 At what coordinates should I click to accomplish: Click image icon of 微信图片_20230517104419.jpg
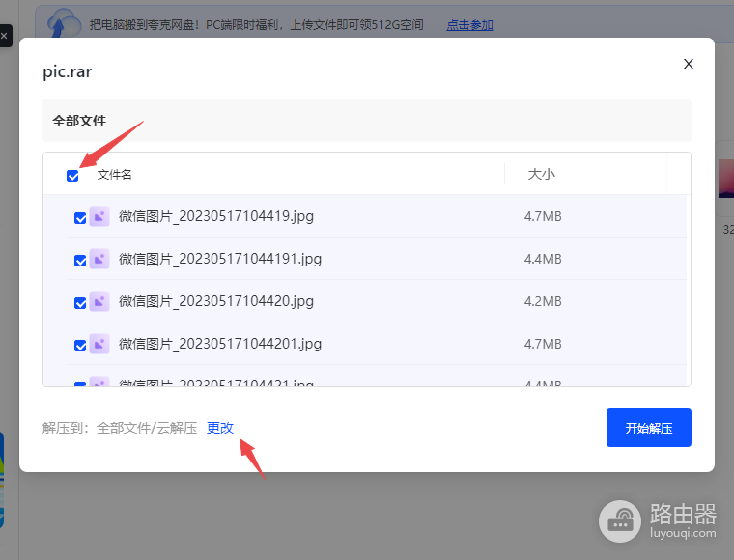(x=99, y=216)
